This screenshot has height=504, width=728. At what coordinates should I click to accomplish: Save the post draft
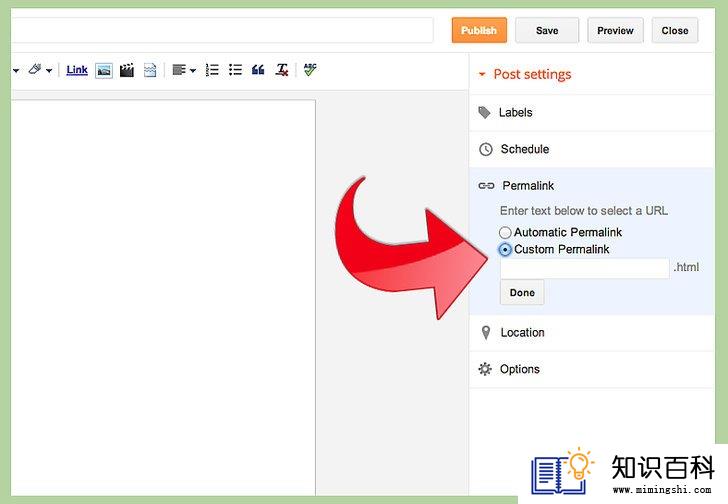click(x=547, y=31)
